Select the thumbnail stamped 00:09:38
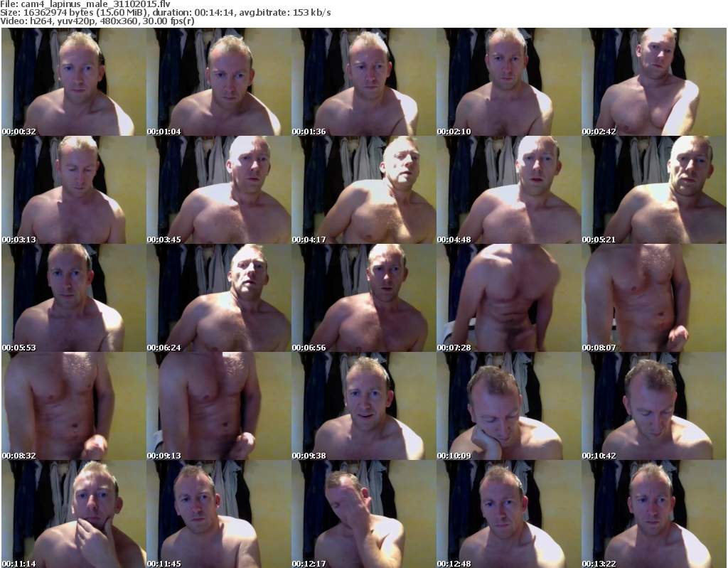The height and width of the screenshot is (568, 728). (x=363, y=406)
